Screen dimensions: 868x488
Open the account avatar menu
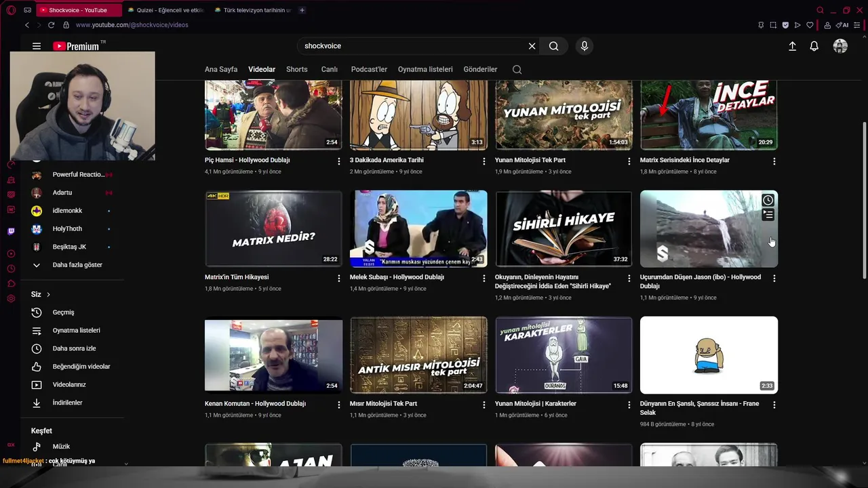[x=840, y=46]
